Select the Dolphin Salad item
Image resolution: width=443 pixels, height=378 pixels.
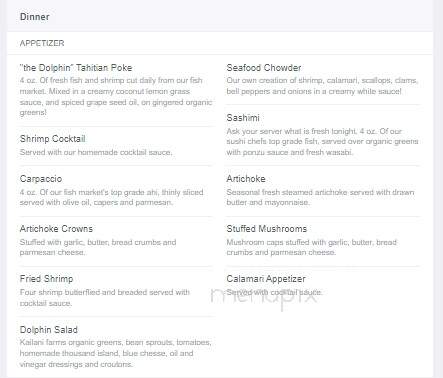point(49,330)
